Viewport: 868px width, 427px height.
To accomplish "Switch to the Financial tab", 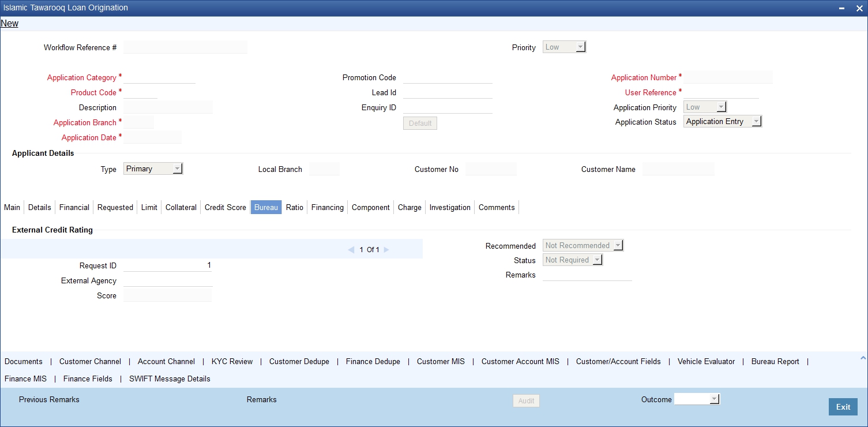I will 74,207.
